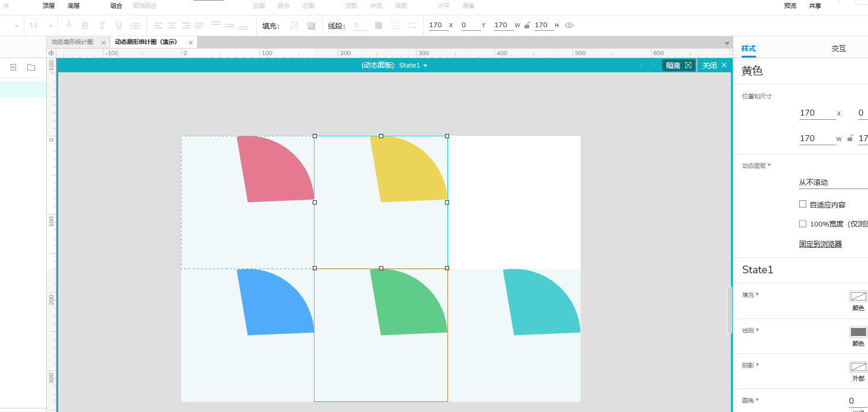
Task: Justify the text alignment
Action: pos(199,25)
